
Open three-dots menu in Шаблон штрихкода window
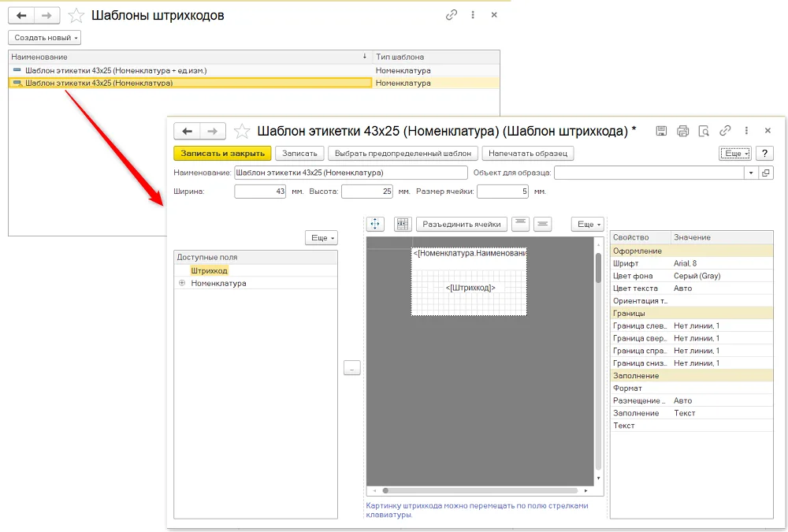point(746,131)
